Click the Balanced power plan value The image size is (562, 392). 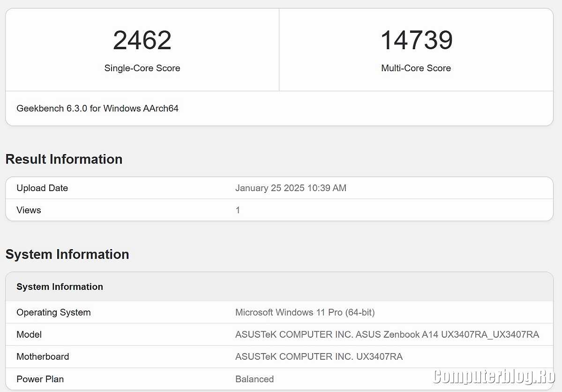255,379
